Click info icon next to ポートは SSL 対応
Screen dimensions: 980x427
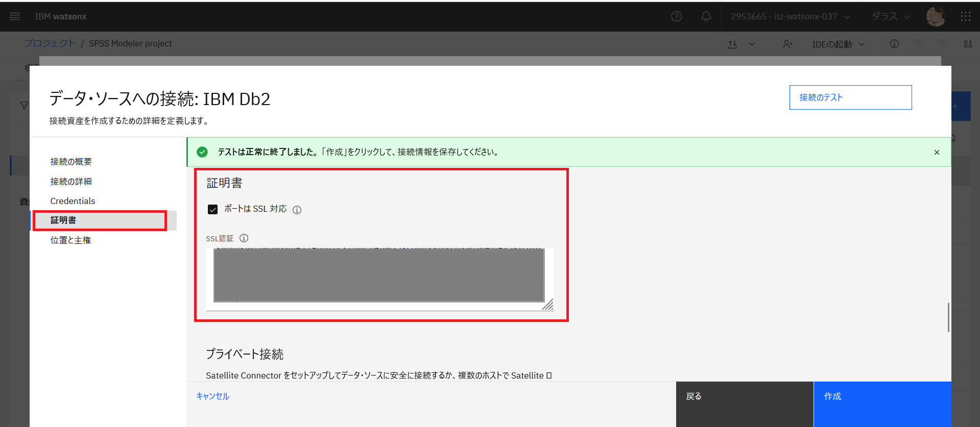pyautogui.click(x=297, y=210)
